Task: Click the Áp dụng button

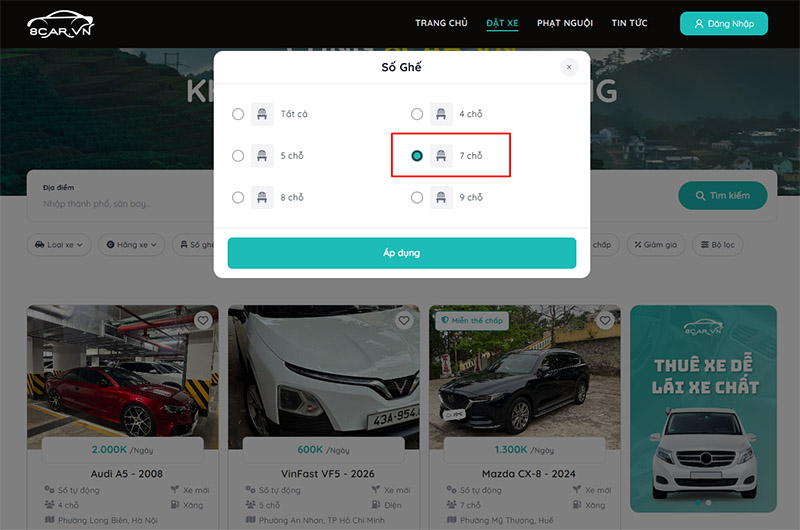Action: point(402,253)
